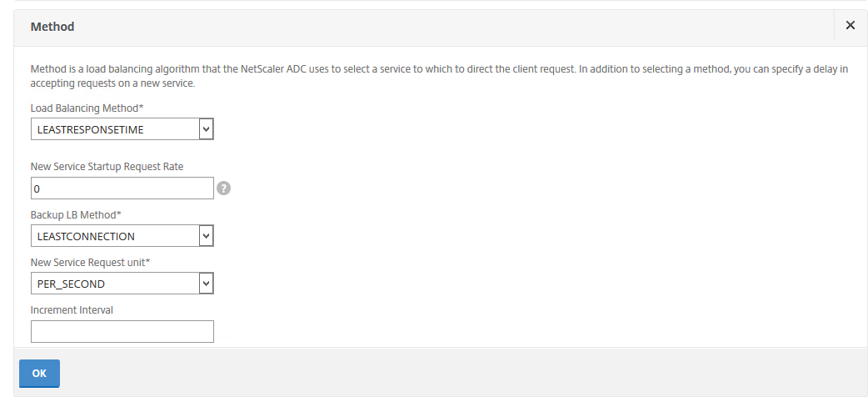Click into the Increment Interval text box
Viewport: 868px width, 397px height.
tap(122, 332)
